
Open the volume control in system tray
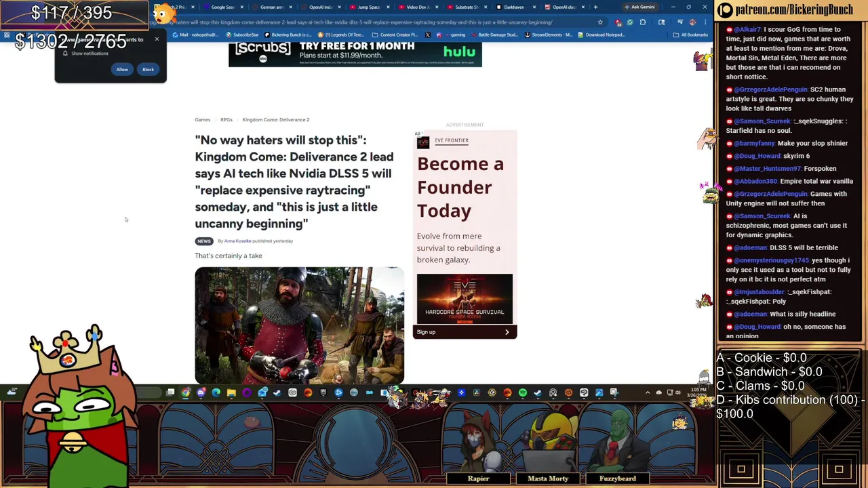[679, 392]
